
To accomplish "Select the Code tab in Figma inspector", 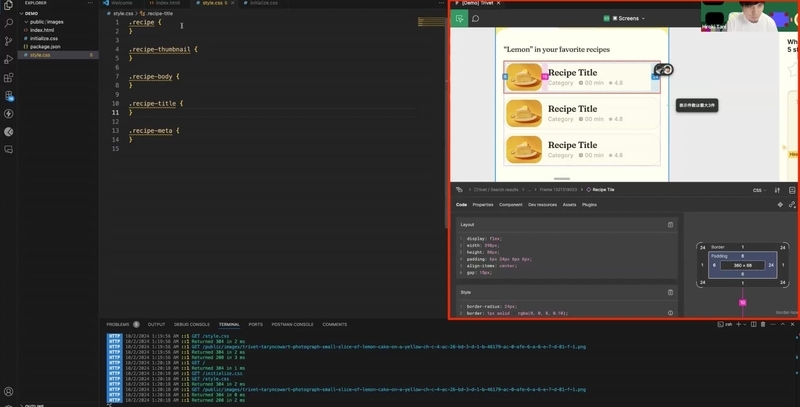I will pyautogui.click(x=461, y=205).
